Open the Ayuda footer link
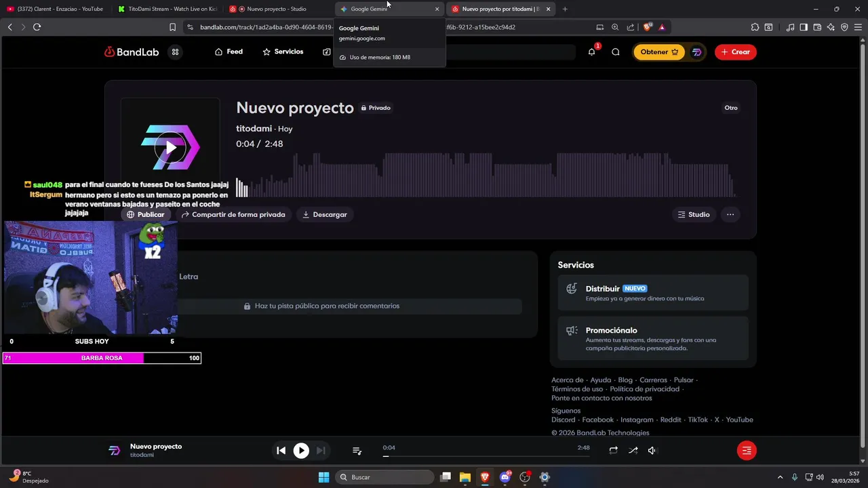 click(601, 380)
